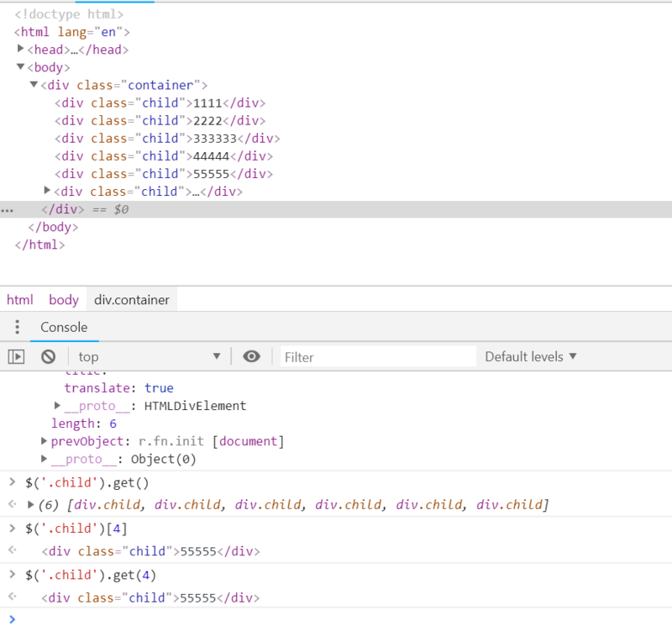
Task: Show the console sidebar panel
Action: coord(16,356)
